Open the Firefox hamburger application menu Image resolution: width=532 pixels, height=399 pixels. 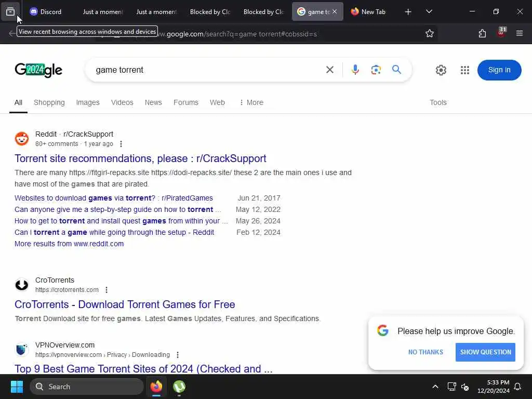point(520,33)
